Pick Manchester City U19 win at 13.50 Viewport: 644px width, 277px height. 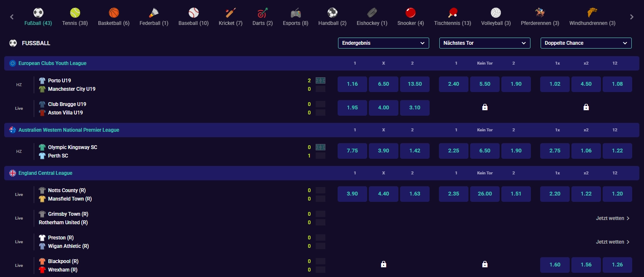pos(415,84)
